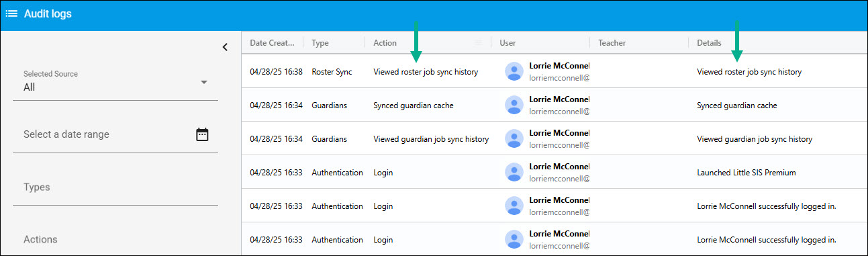The height and width of the screenshot is (256, 868).
Task: Click the avatar in the Viewed guardian job sync row
Action: [x=514, y=138]
